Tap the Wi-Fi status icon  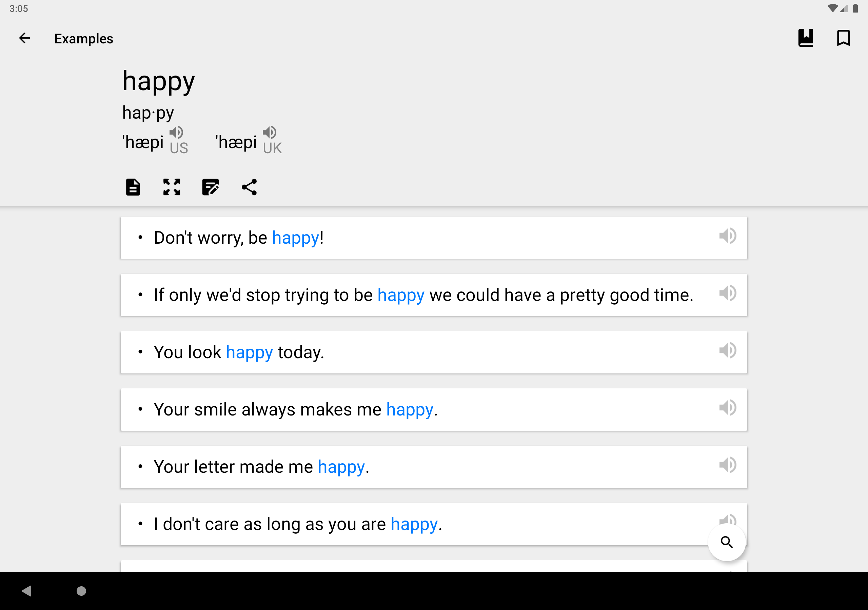pos(832,8)
